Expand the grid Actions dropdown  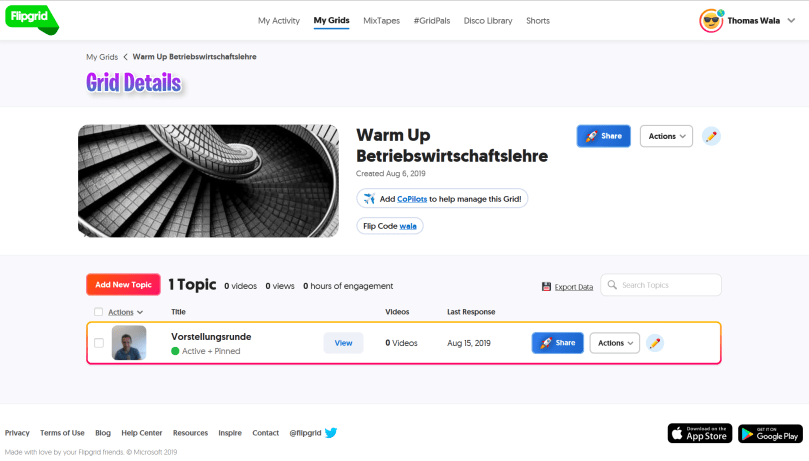(x=666, y=136)
